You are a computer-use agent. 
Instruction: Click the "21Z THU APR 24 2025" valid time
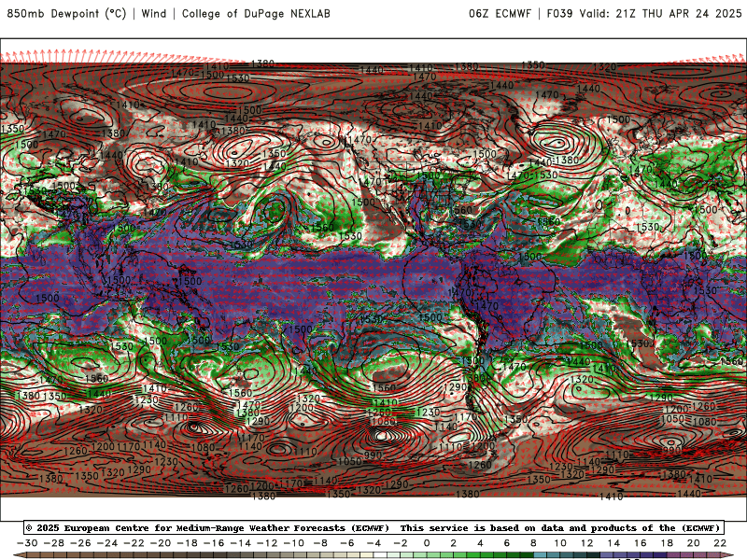(x=679, y=13)
